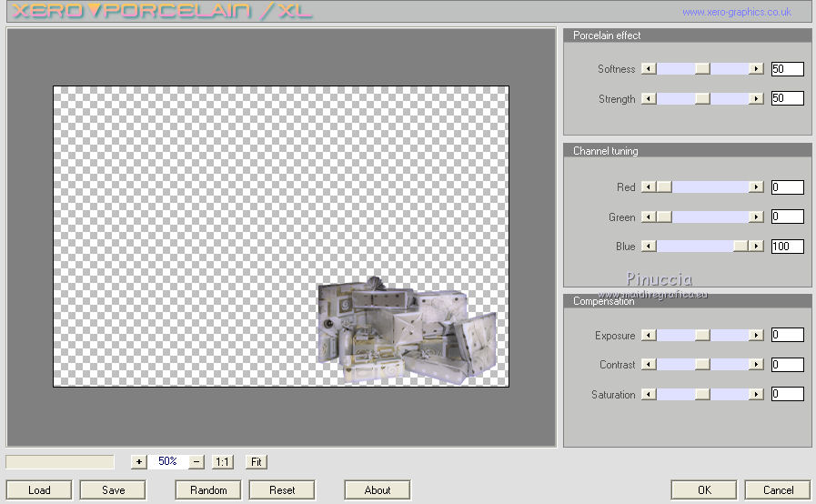Zoom out preview with minus button

pyautogui.click(x=196, y=462)
